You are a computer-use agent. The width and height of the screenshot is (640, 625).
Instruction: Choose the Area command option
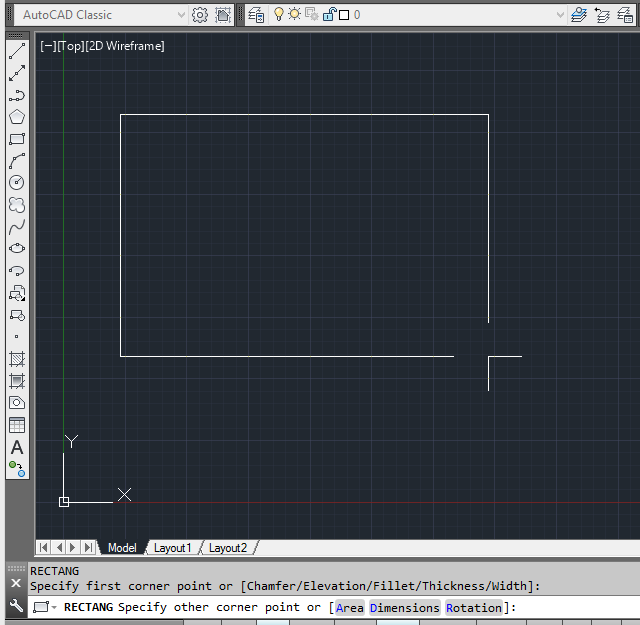pos(350,608)
